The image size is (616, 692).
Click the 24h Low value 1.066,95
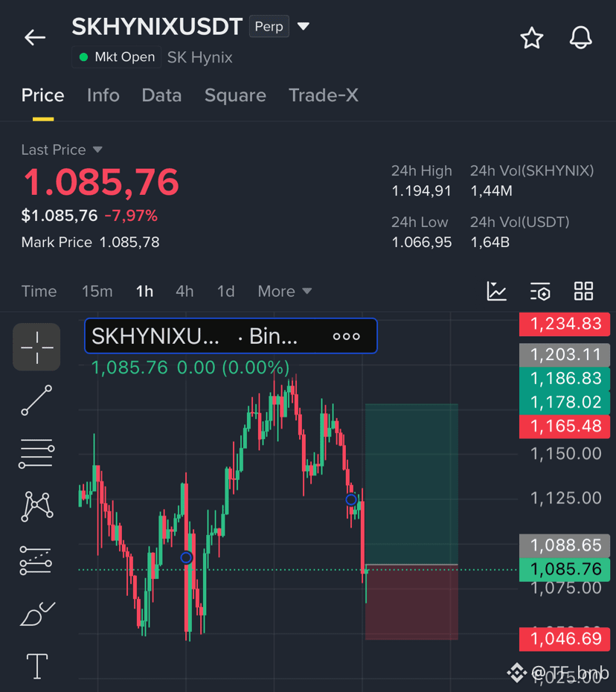421,243
